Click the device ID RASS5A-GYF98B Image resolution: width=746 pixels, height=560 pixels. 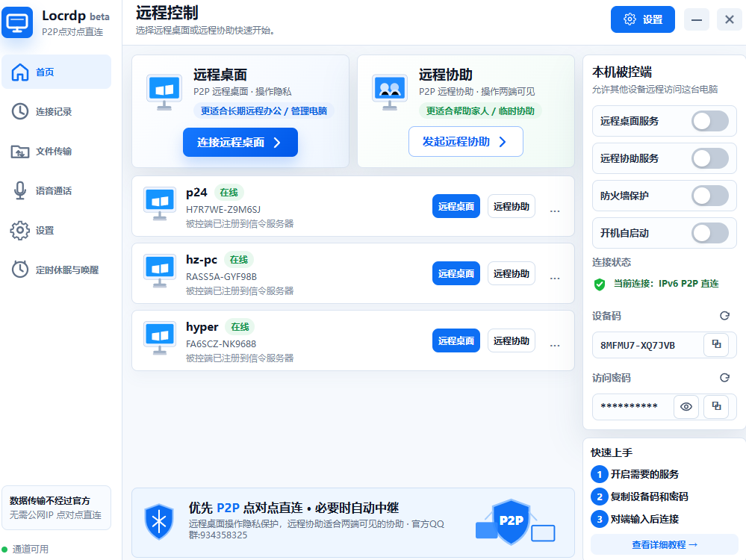[x=221, y=276]
